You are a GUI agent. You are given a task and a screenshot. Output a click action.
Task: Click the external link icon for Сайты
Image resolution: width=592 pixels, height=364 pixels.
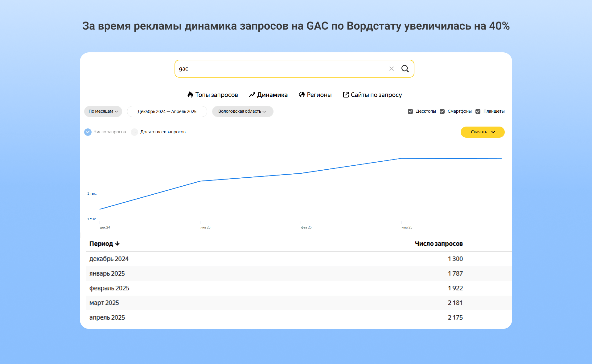click(x=346, y=95)
